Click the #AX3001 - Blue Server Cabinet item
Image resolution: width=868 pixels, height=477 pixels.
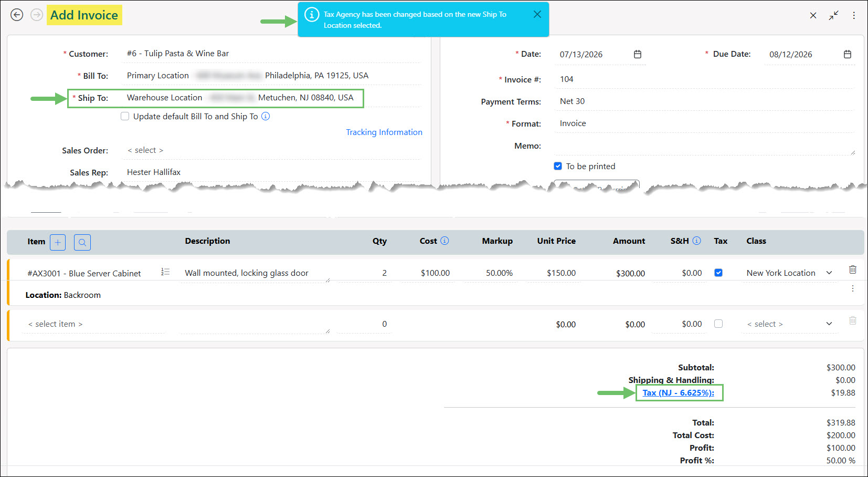[84, 274]
